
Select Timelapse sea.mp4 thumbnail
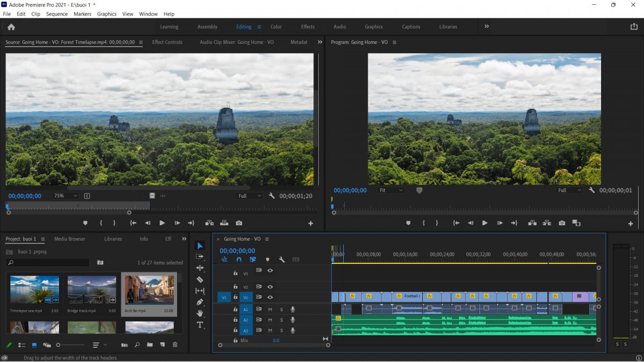[x=34, y=290]
